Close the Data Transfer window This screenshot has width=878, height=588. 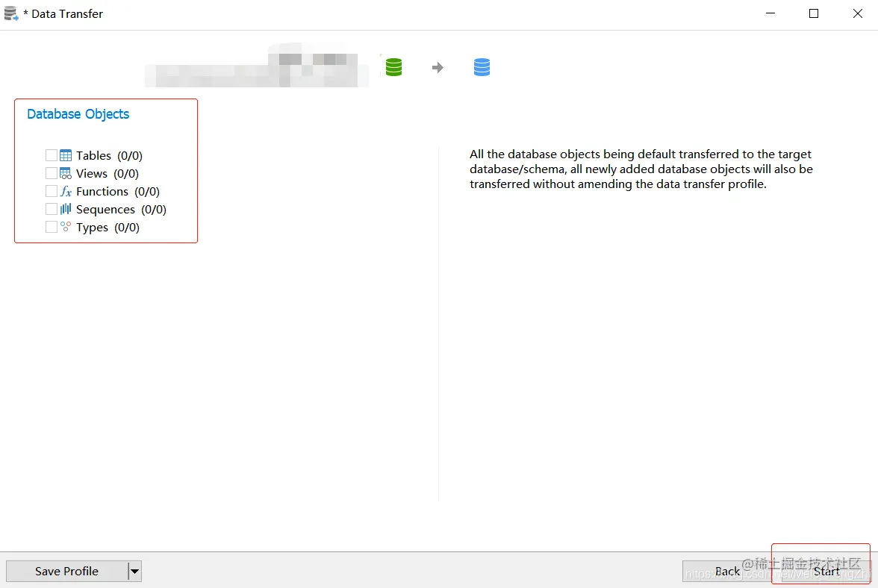tap(857, 13)
